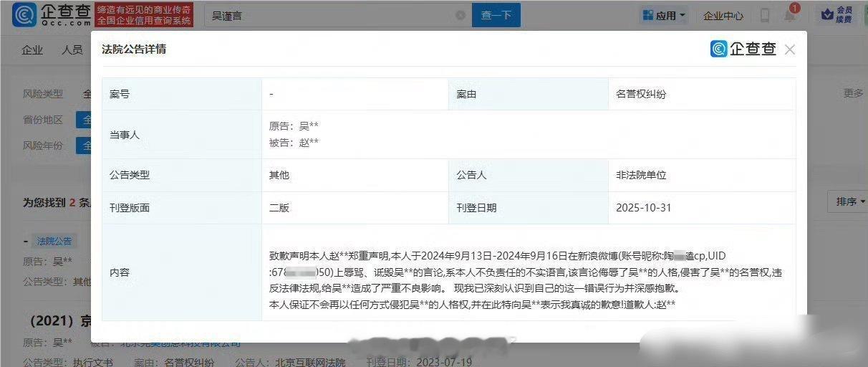The image size is (868, 367).
Task: Switch to the 企业 tab
Action: pyautogui.click(x=32, y=50)
